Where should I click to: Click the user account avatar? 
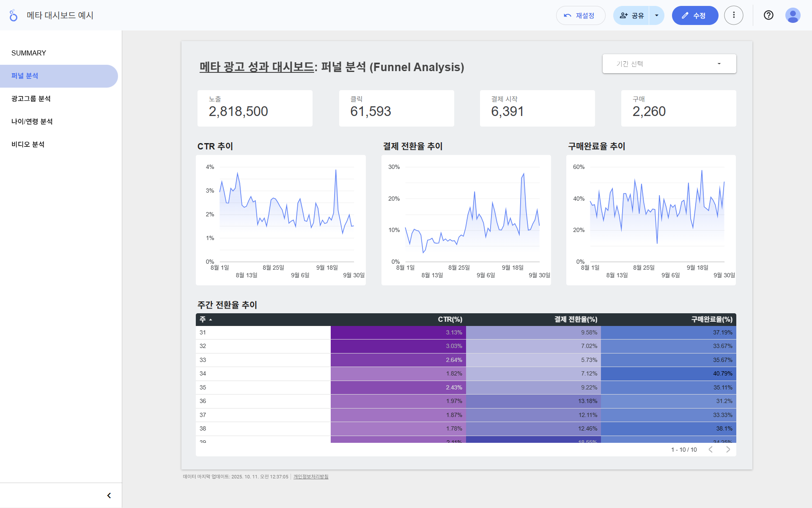click(x=792, y=16)
